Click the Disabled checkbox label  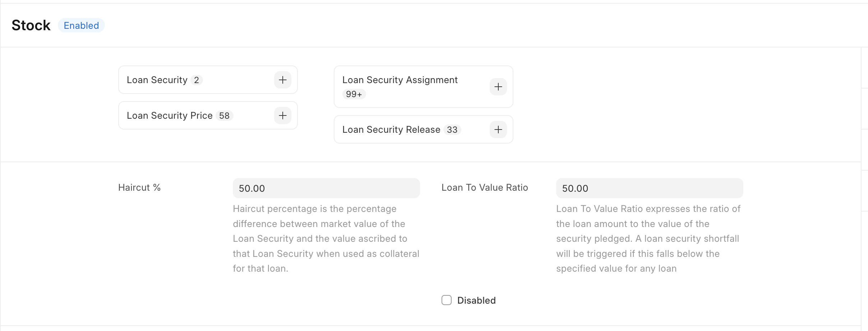coord(476,300)
